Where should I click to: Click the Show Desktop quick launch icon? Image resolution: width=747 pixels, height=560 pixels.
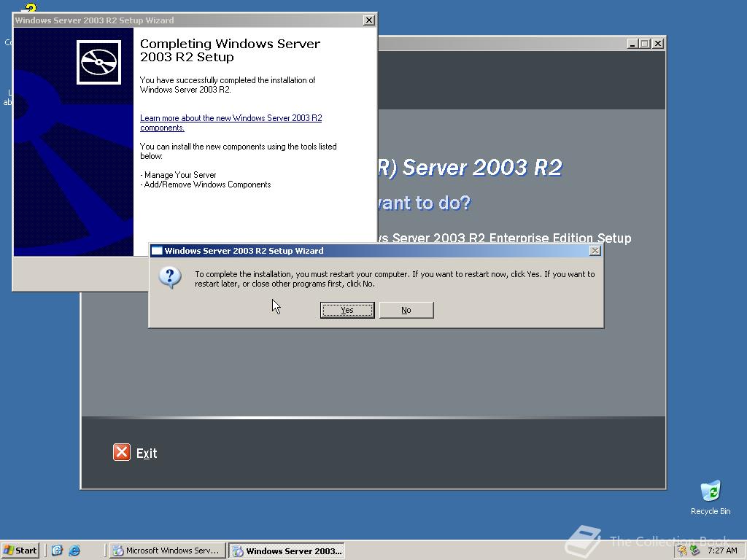tap(57, 551)
